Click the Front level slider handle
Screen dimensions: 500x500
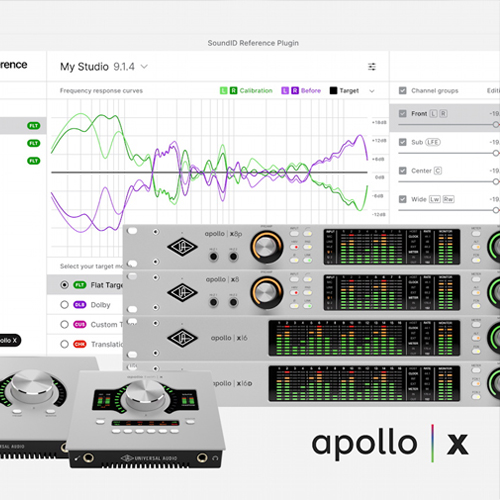496,125
